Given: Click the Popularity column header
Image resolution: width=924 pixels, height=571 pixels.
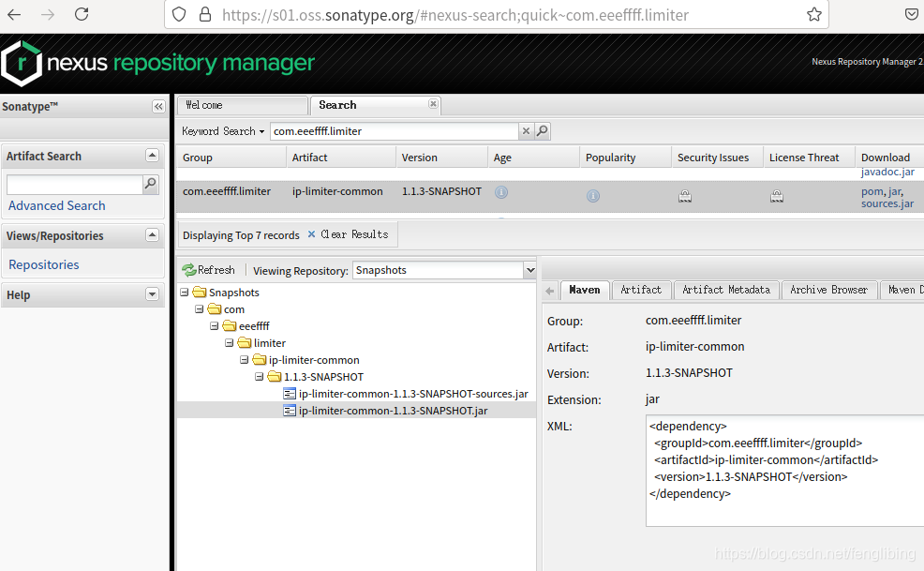Looking at the screenshot, I should [625, 158].
